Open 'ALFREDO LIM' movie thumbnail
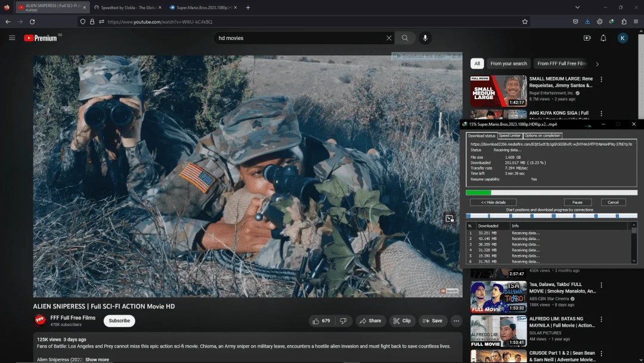 (498, 331)
